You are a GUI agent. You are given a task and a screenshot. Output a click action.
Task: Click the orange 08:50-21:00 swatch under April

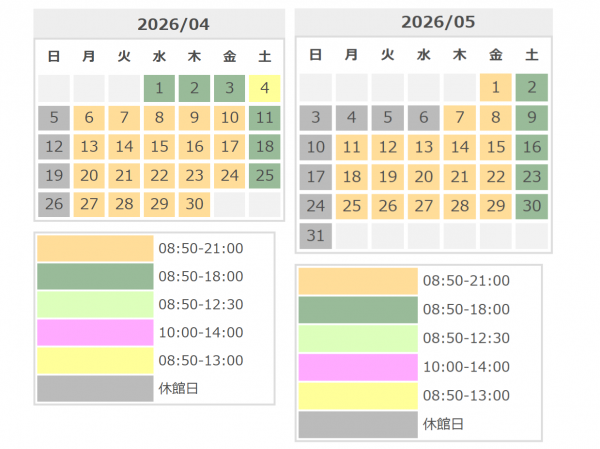(x=94, y=248)
